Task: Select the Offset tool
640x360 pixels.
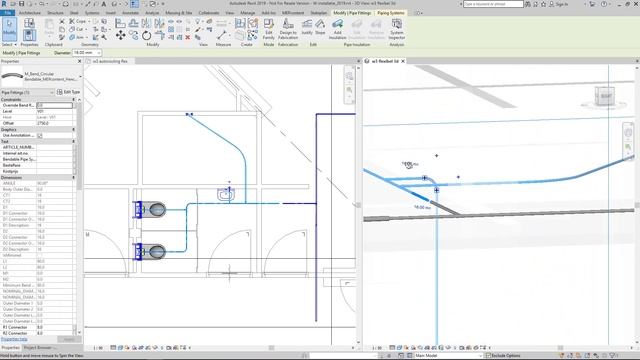Action: 133,23
